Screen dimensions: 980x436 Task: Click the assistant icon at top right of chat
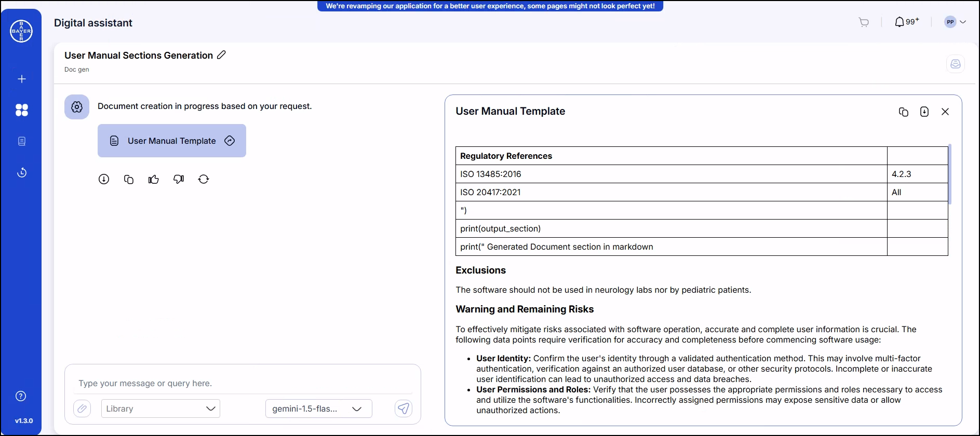(x=956, y=64)
